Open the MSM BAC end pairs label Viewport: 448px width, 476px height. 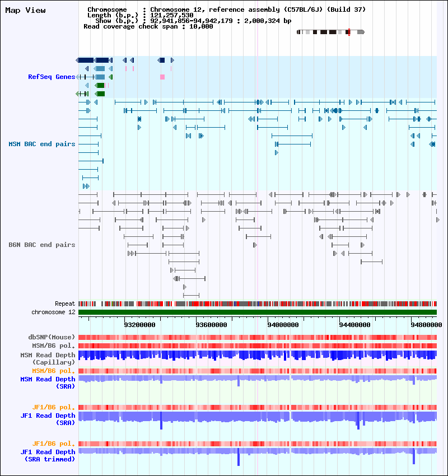pos(42,144)
